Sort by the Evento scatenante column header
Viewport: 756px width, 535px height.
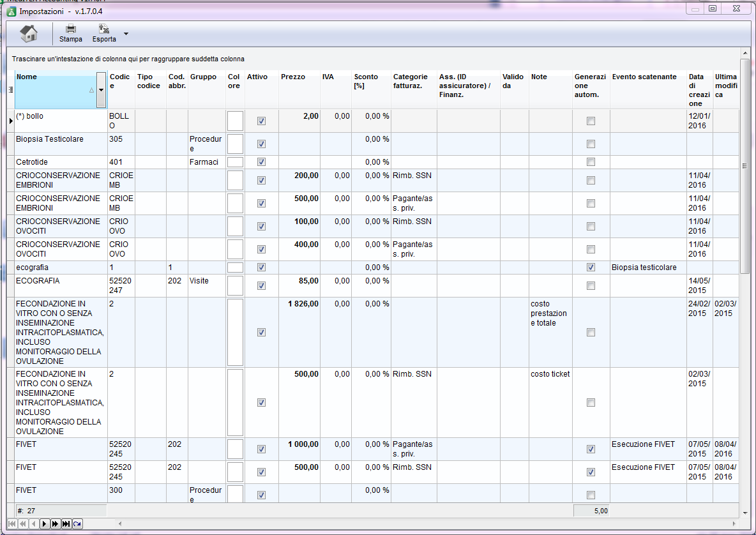(648, 89)
